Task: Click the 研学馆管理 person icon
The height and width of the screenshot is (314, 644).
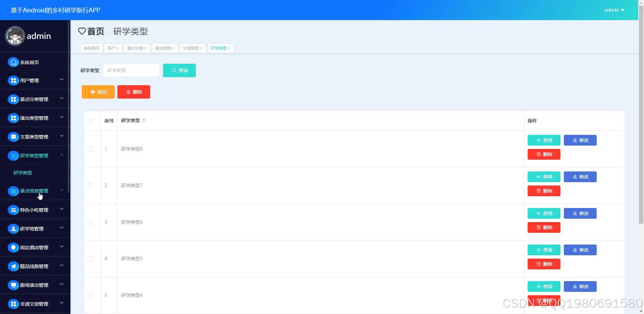Action: pos(13,229)
